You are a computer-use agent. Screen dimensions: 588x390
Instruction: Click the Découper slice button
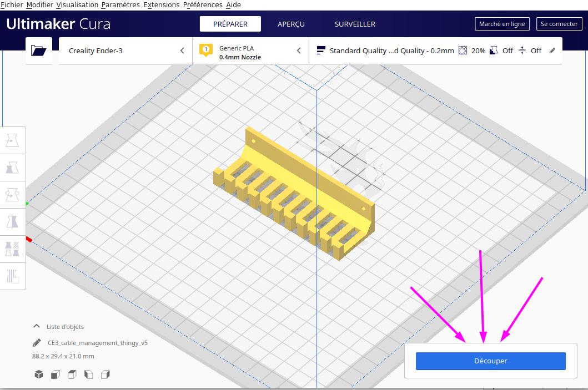click(490, 361)
